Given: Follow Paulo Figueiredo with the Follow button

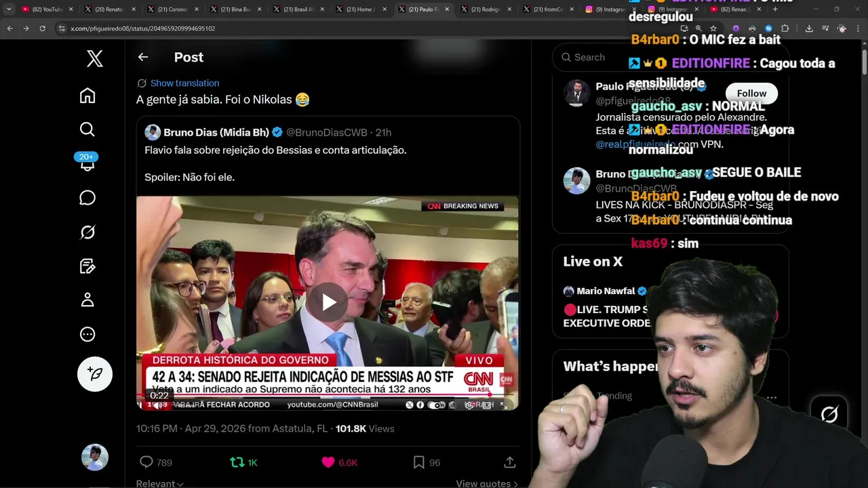Looking at the screenshot, I should [x=751, y=94].
